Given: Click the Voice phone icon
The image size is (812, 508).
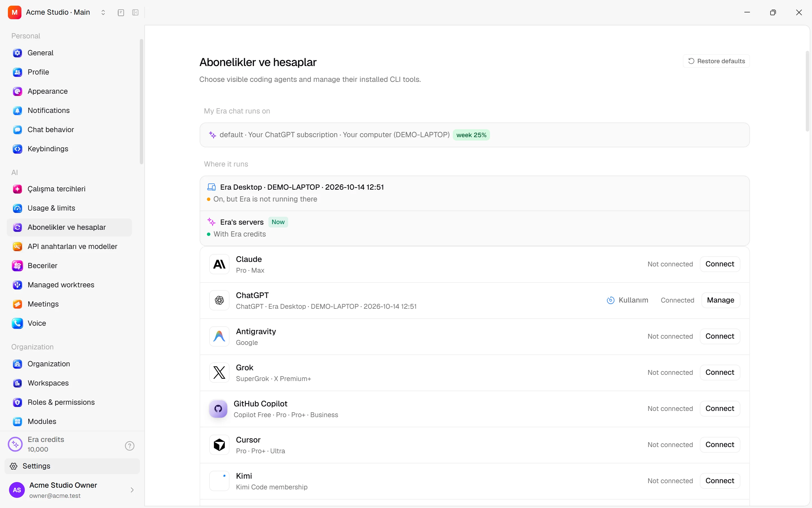Looking at the screenshot, I should click(x=17, y=323).
